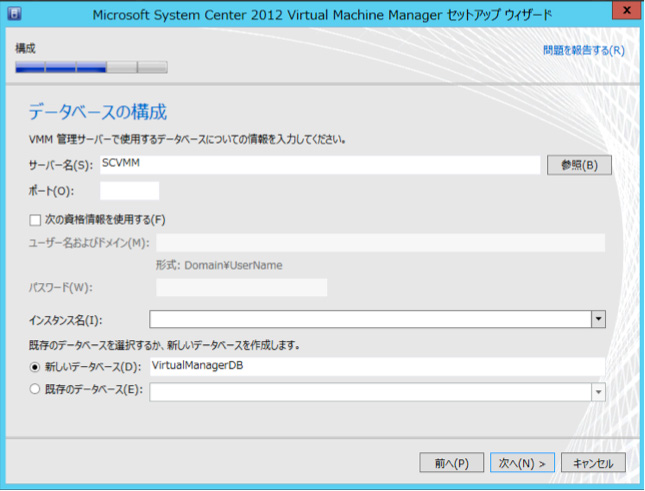Enable 次の資格情報を使用する(F) checkbox
This screenshot has height=491, width=645.
[x=35, y=220]
